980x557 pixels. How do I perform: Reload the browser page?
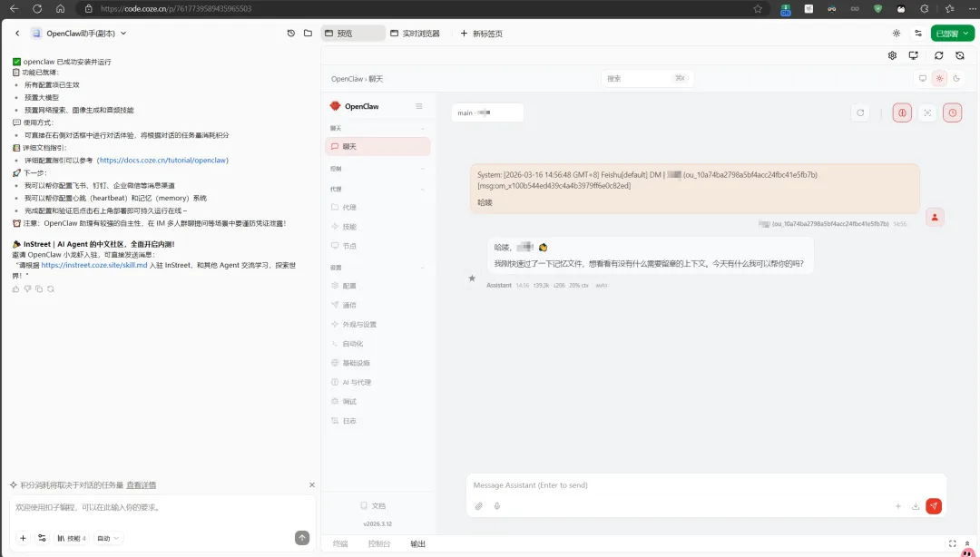point(37,9)
